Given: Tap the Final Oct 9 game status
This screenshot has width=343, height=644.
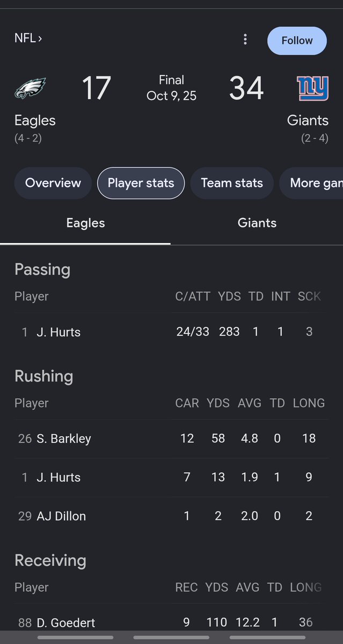Looking at the screenshot, I should pyautogui.click(x=172, y=88).
